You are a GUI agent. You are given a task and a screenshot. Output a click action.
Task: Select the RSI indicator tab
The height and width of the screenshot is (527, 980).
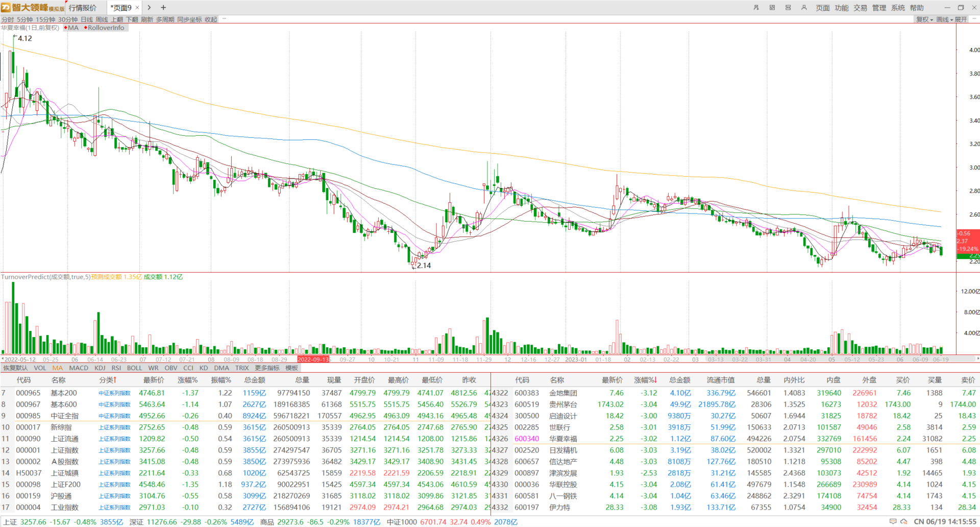(x=116, y=368)
